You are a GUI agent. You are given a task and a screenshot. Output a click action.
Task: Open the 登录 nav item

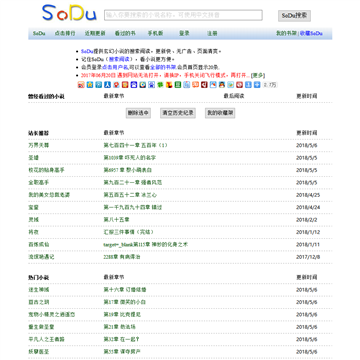[184, 33]
